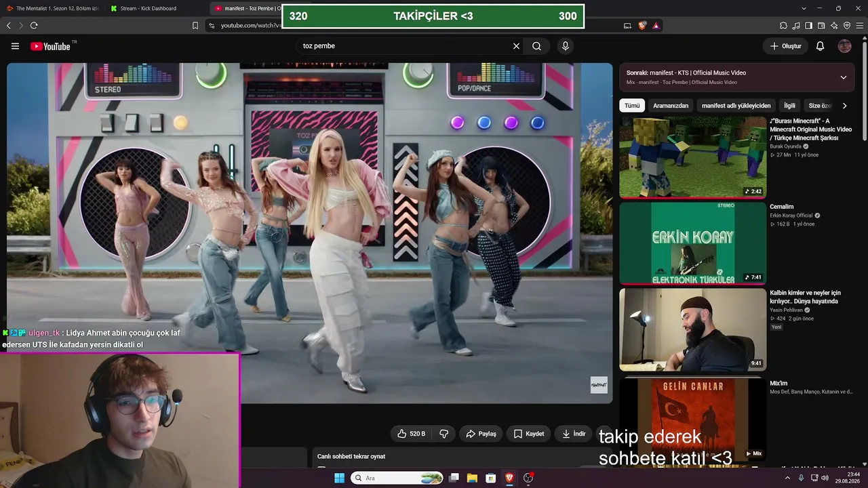Save video with Kaydet button
868x488 pixels.
pos(529,434)
